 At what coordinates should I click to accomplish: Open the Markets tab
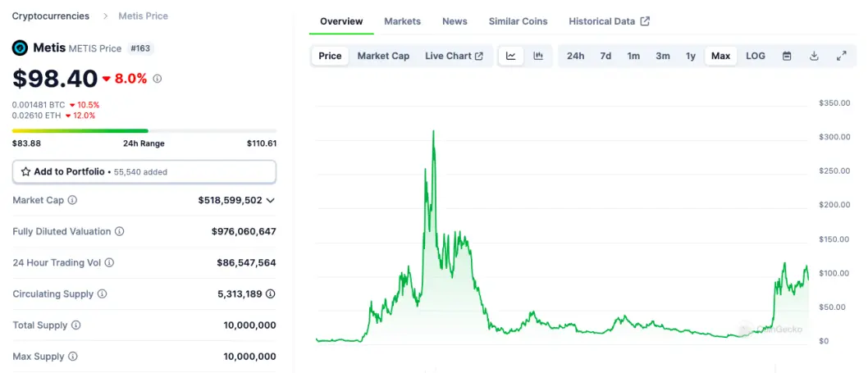(x=403, y=21)
